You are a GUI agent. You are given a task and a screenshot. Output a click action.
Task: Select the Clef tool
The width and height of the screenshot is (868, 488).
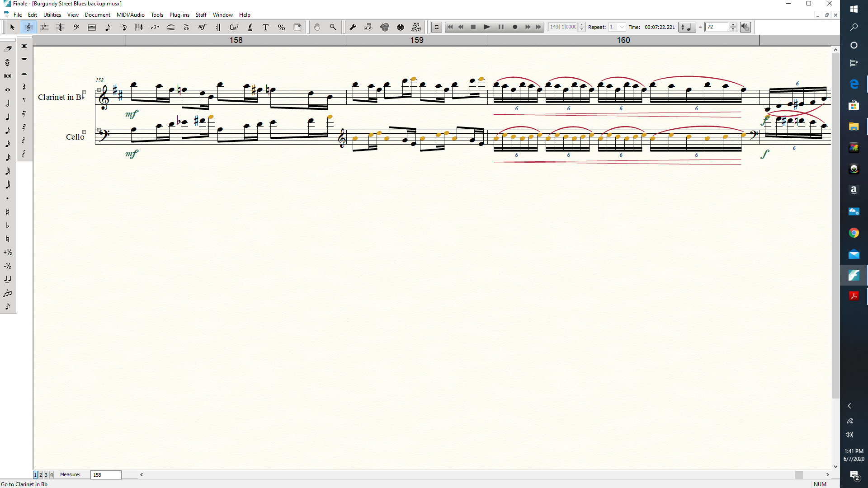point(76,28)
